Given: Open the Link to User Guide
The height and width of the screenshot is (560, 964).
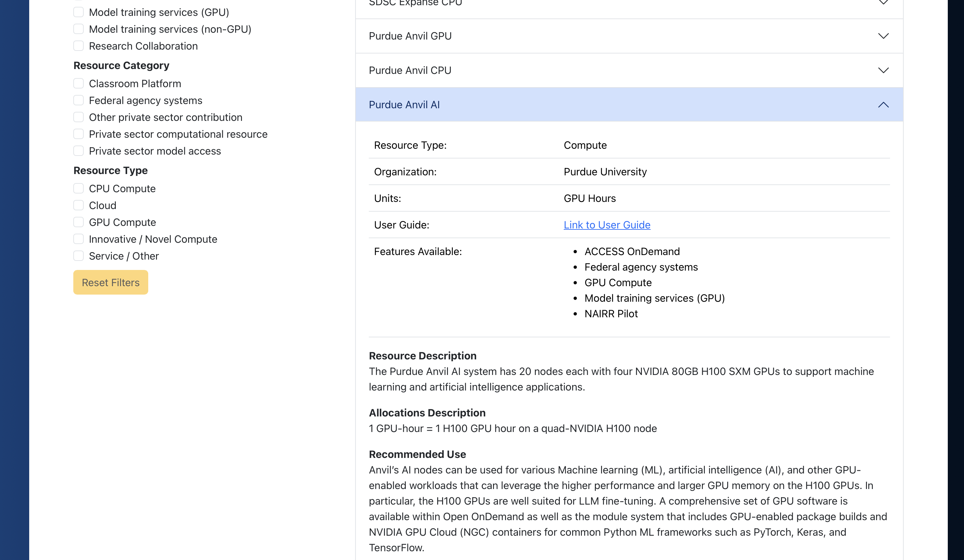Looking at the screenshot, I should [607, 225].
